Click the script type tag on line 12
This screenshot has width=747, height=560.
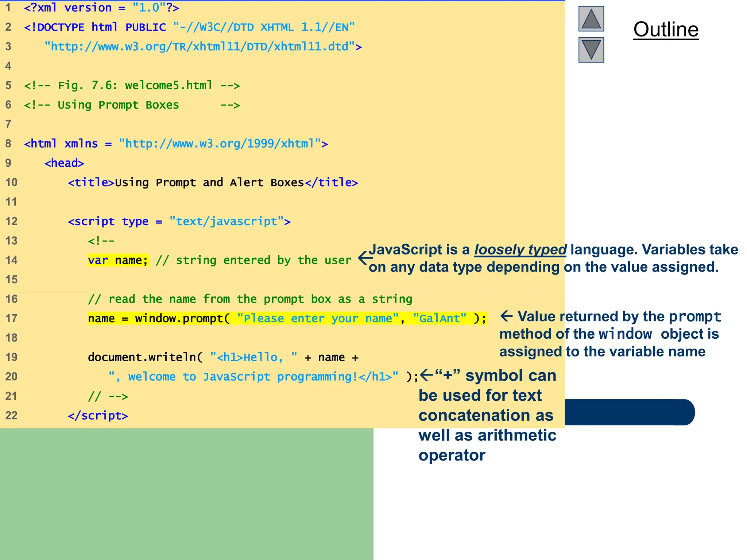pyautogui.click(x=179, y=221)
